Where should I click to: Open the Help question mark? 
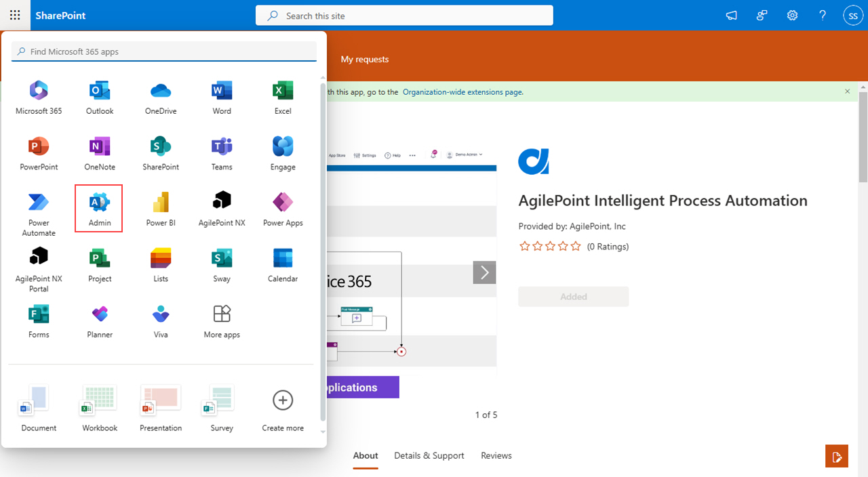tap(823, 15)
